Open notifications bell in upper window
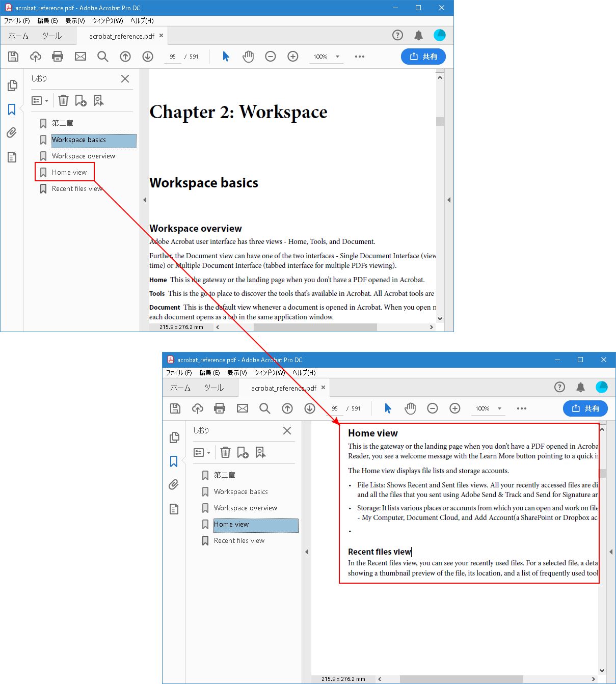Screen dimensions: 616x684 (418, 35)
